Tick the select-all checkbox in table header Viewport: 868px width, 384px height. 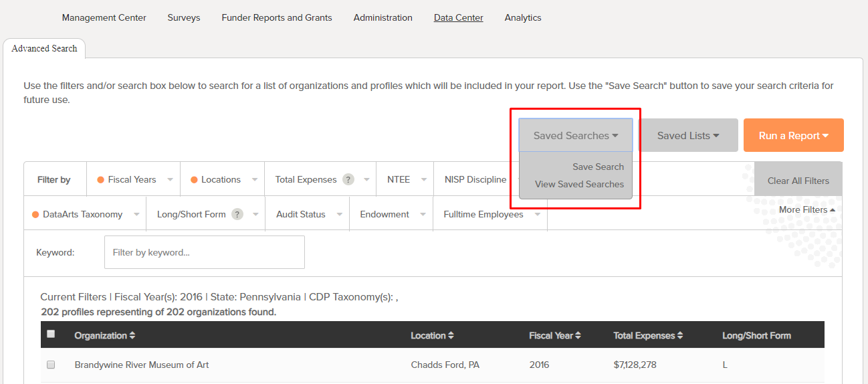[x=51, y=334]
